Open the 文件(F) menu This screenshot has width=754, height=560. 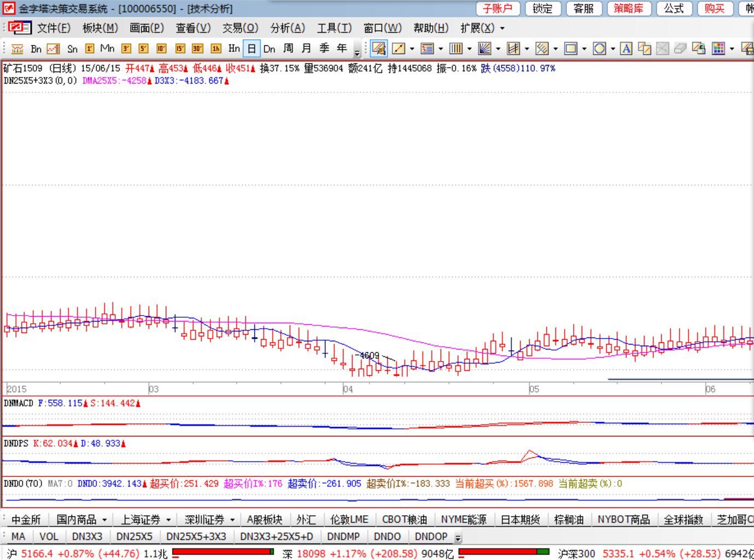(x=54, y=28)
